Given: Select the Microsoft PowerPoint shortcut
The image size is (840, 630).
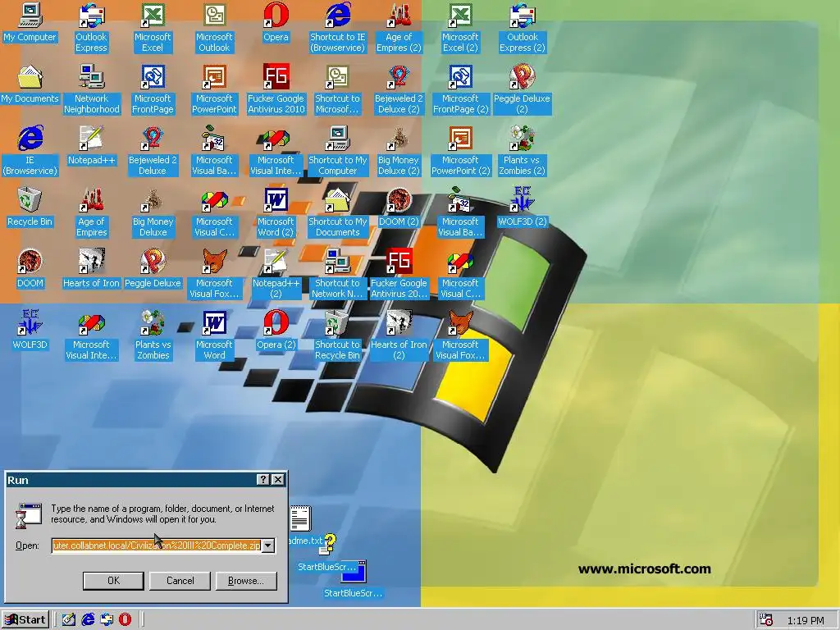Looking at the screenshot, I should click(214, 89).
